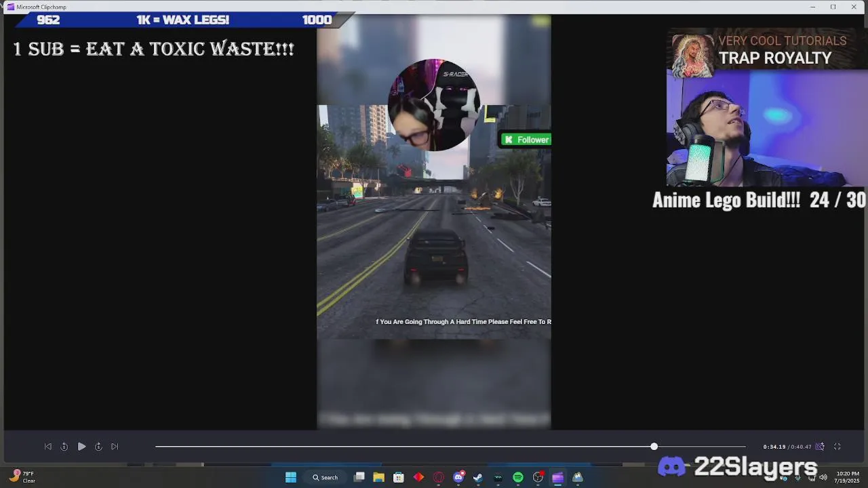Skip forward a few seconds in the video
This screenshot has height=488, width=868.
[98, 447]
